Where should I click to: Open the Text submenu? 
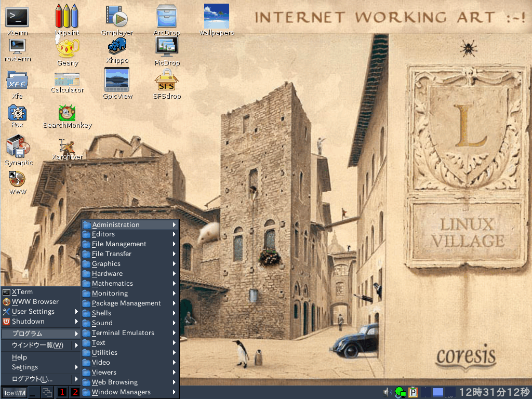pos(130,343)
